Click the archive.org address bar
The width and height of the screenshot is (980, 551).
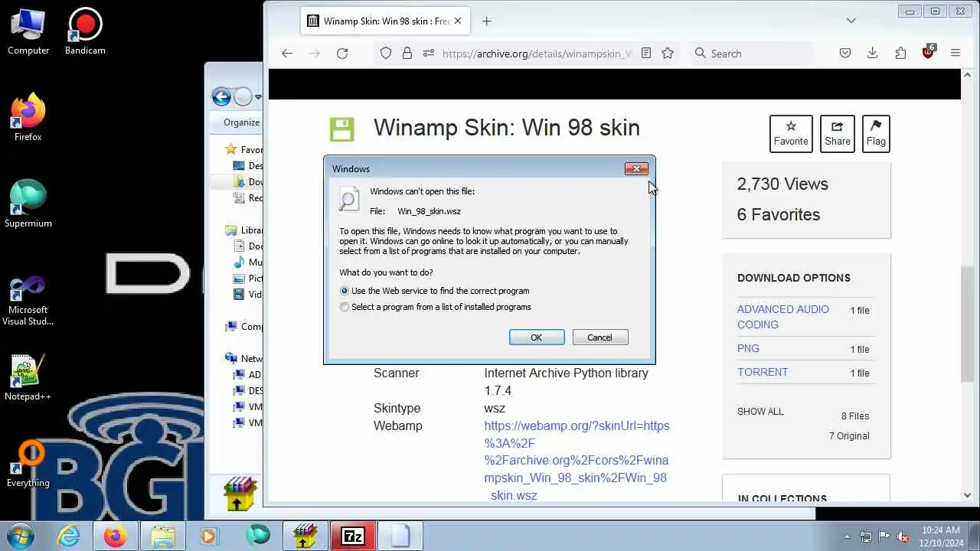coord(537,54)
